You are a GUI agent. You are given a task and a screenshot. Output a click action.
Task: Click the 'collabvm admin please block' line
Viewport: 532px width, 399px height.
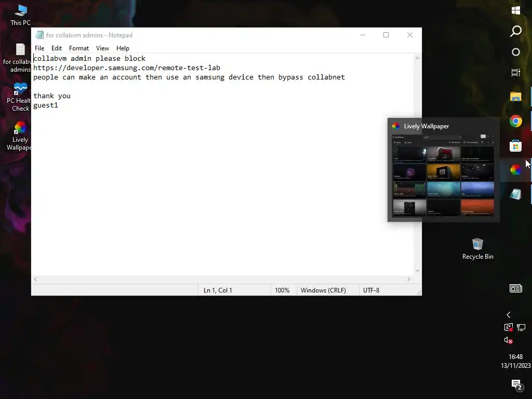[x=89, y=58]
